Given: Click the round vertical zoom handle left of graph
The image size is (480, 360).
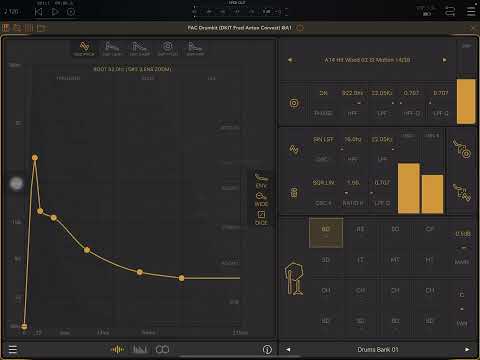Looking at the screenshot, I should click(16, 183).
